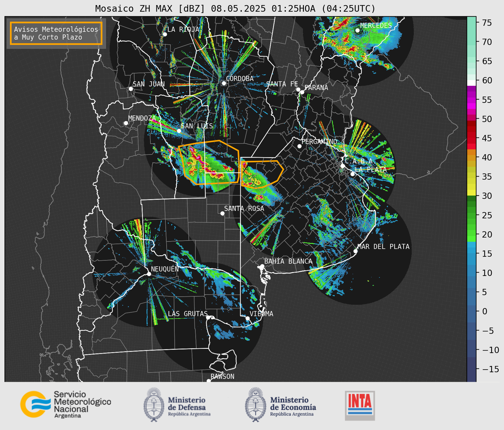Click the MENDOZA label text
This screenshot has width=504, height=430.
click(142, 118)
